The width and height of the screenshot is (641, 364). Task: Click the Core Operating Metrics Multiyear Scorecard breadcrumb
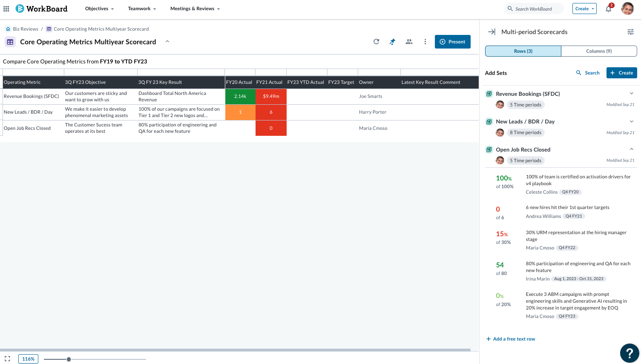(101, 29)
